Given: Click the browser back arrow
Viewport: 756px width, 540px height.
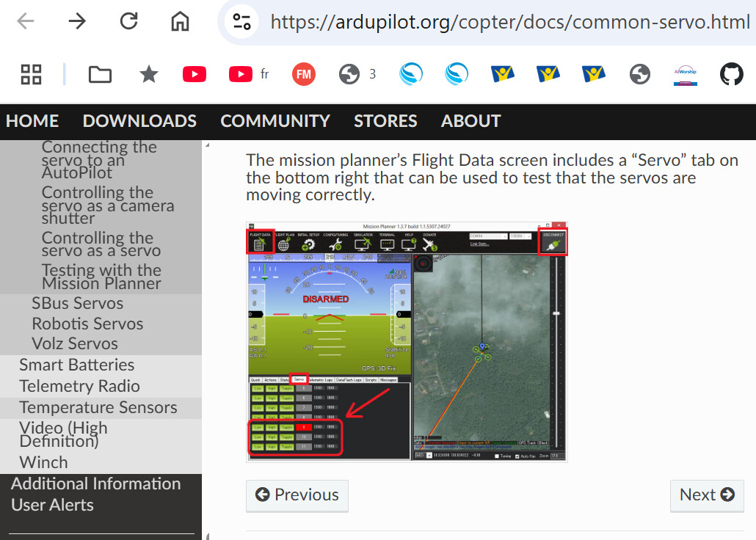Looking at the screenshot, I should point(25,21).
